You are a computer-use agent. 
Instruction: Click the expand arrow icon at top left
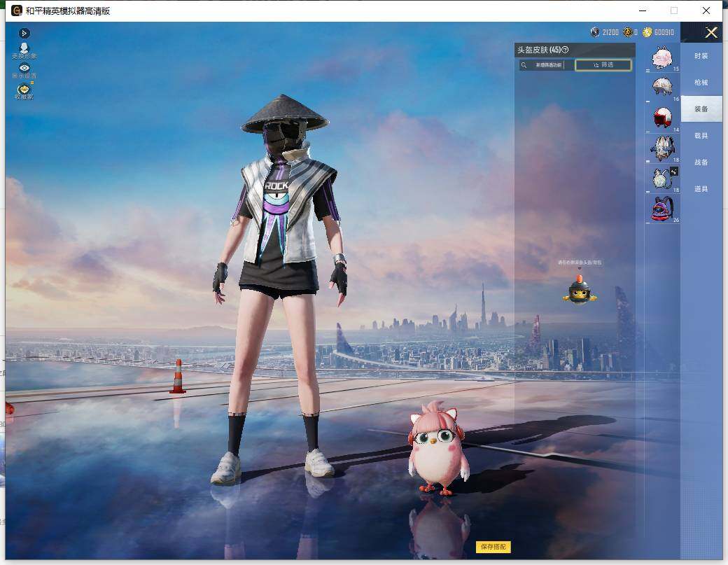pyautogui.click(x=24, y=33)
